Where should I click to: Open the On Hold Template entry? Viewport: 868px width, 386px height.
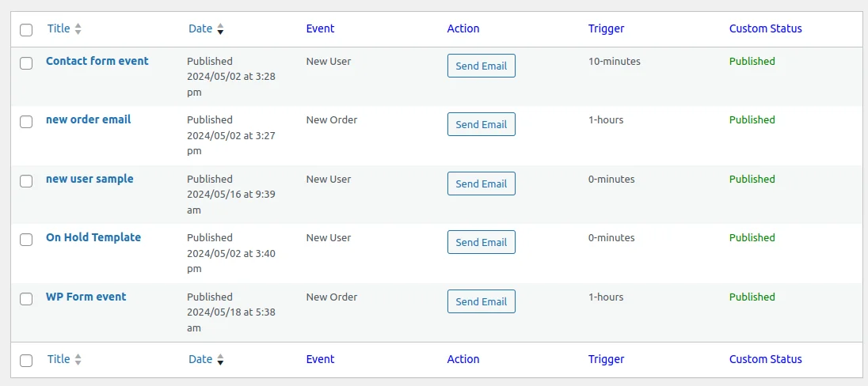click(93, 237)
